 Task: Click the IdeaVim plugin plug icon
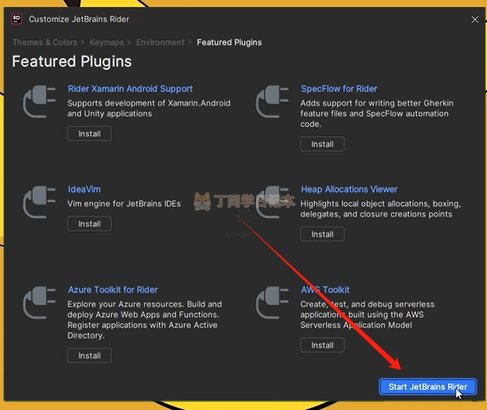[x=39, y=202]
